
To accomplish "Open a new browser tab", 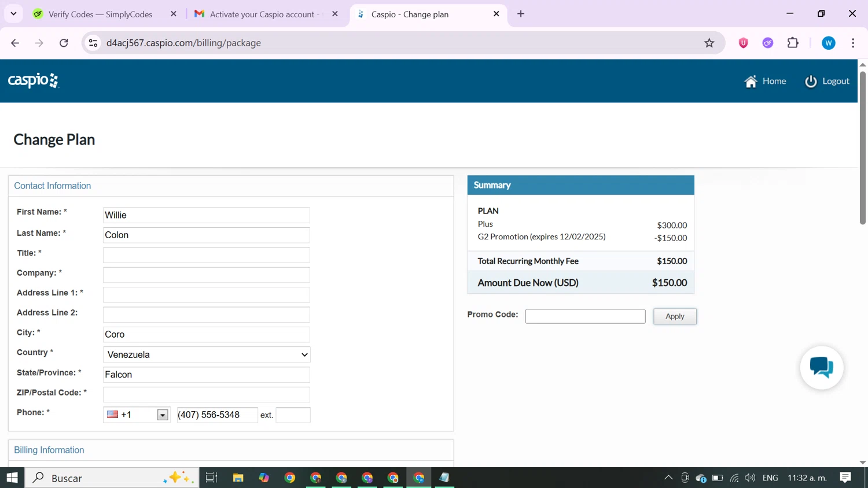I will [521, 14].
